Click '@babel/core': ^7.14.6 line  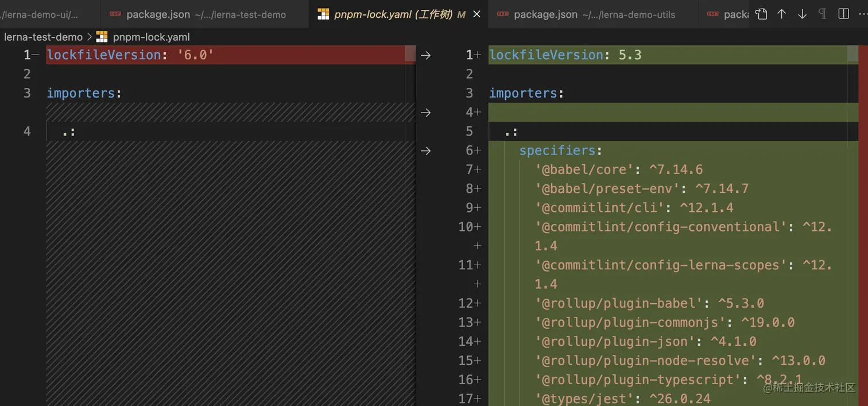coord(619,169)
